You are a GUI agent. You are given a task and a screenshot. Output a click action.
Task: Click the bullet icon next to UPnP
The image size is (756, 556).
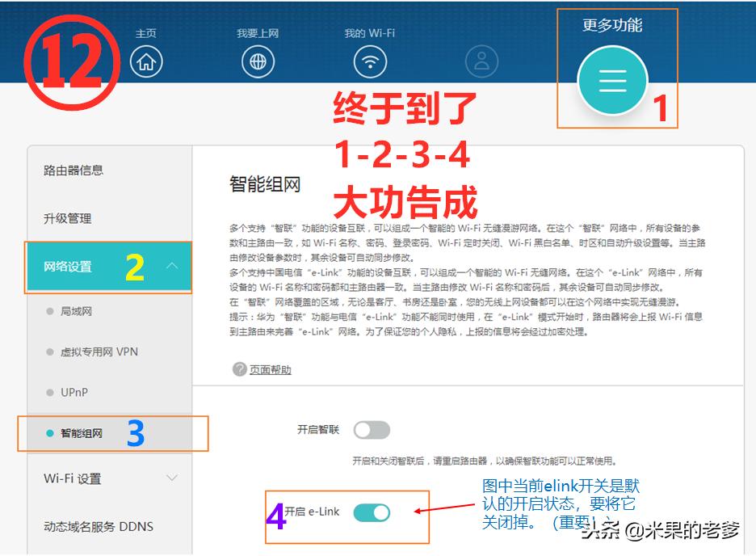point(50,392)
